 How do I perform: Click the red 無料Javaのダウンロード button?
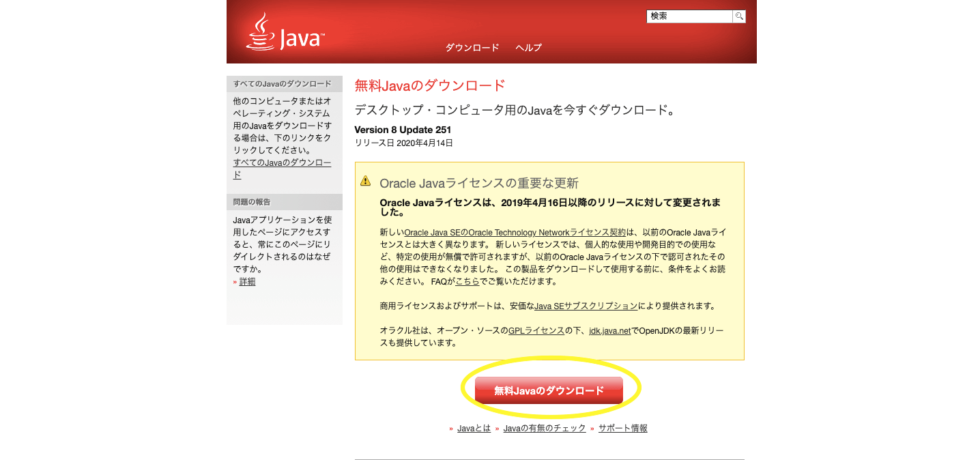point(549,390)
